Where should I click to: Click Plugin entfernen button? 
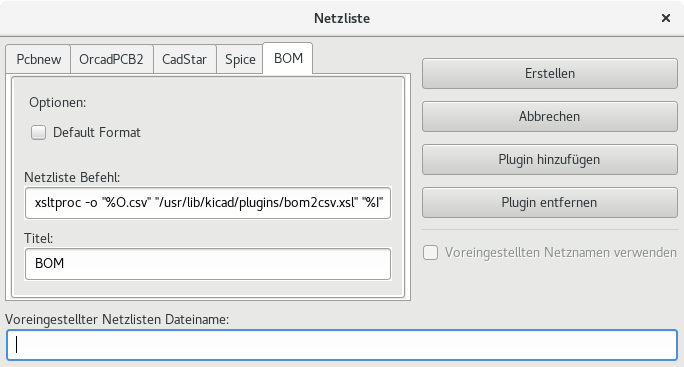(x=550, y=202)
